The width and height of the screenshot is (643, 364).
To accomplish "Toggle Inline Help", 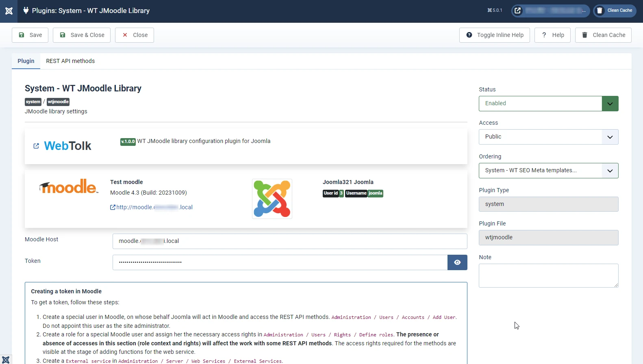I will (495, 35).
